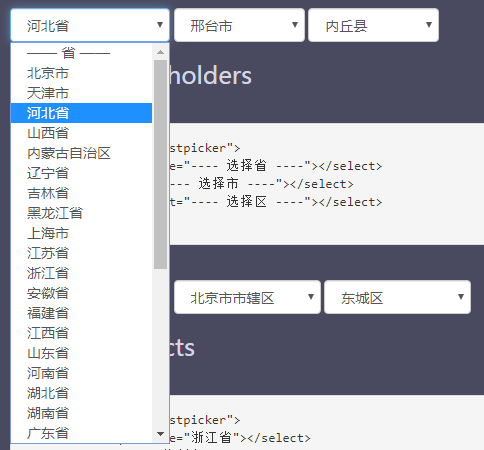Click the code line with "浙江省"
This screenshot has width=484, height=450.
tap(240, 438)
